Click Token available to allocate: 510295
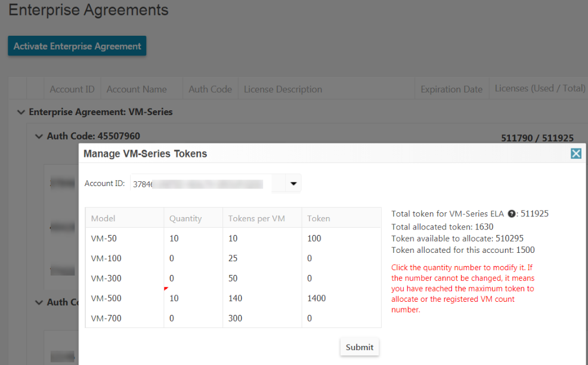The width and height of the screenshot is (588, 365). pos(457,239)
